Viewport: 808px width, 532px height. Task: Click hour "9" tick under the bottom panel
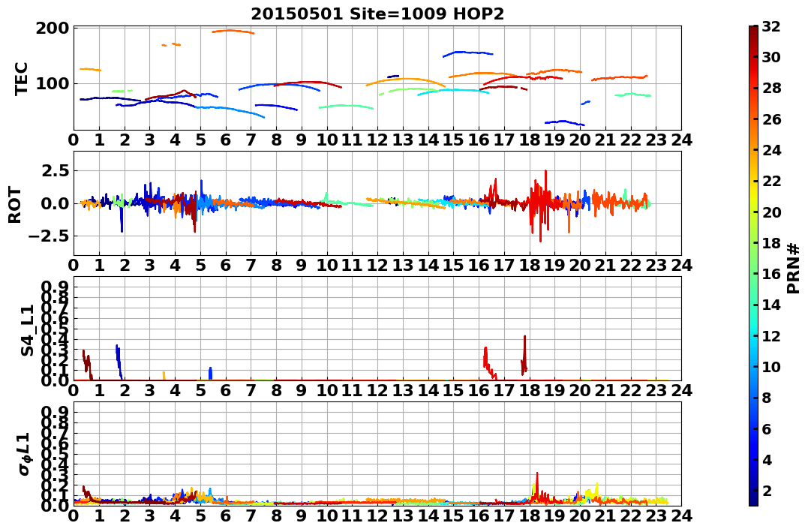[x=302, y=515]
